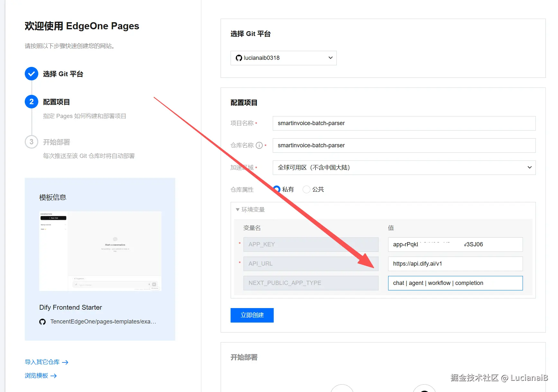The width and height of the screenshot is (558, 392).
Task: Click the Dify Frontend Starter title text
Action: tap(71, 307)
